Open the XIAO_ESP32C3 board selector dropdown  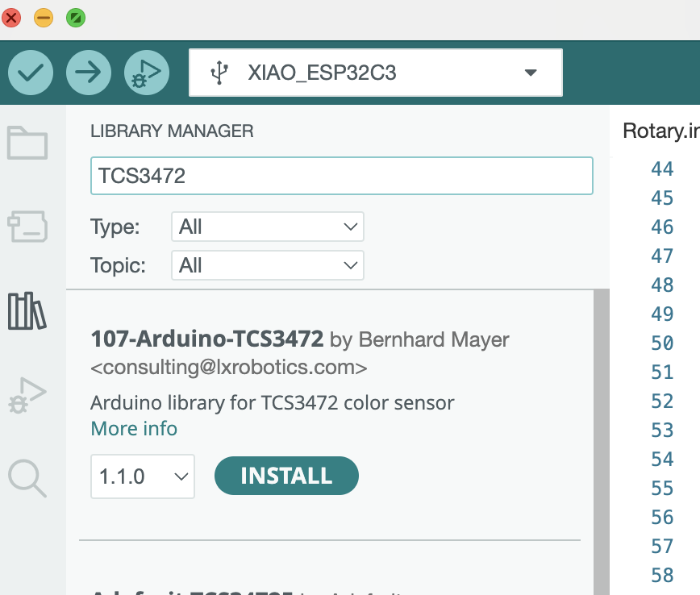click(x=376, y=73)
